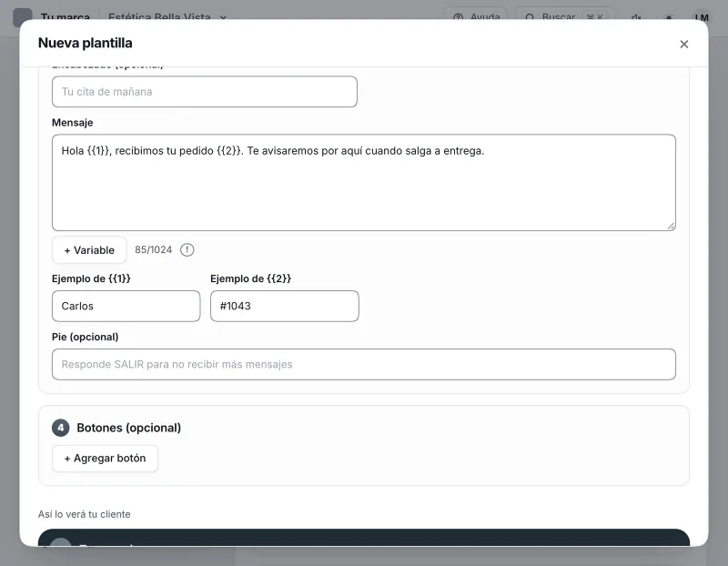The height and width of the screenshot is (566, 728).
Task: Click the 'Nueva plantilla' dialog title
Action: (x=85, y=43)
